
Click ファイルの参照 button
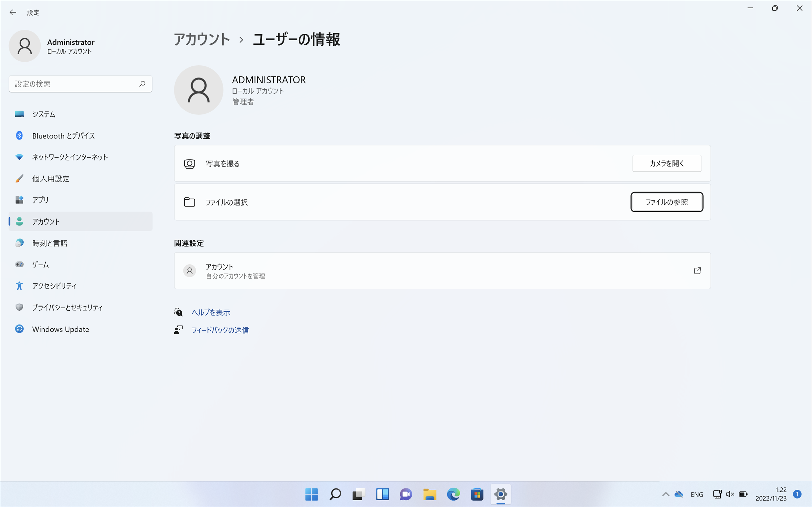[x=667, y=202]
